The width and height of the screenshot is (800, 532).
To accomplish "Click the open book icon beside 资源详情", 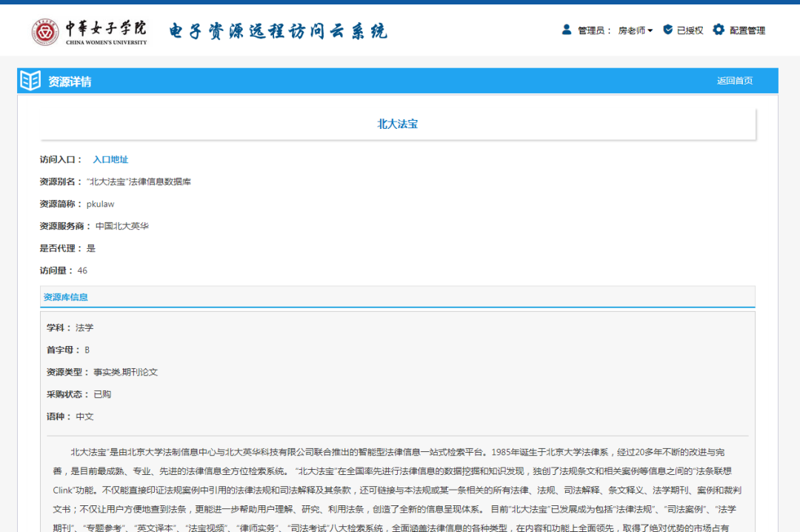I will pyautogui.click(x=30, y=81).
